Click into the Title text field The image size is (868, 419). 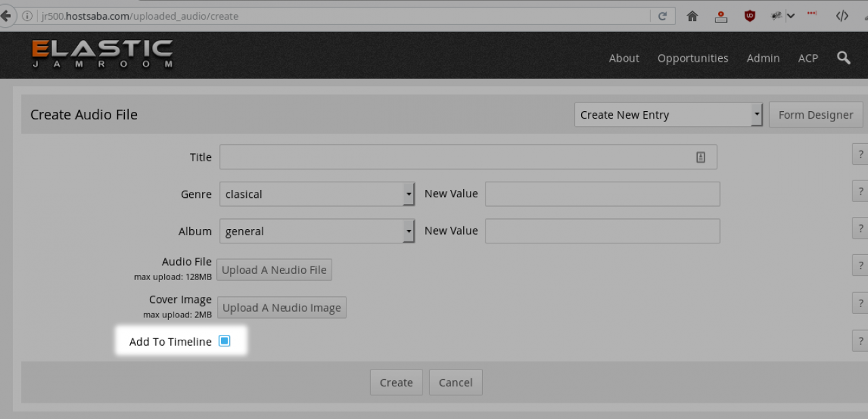click(x=454, y=157)
